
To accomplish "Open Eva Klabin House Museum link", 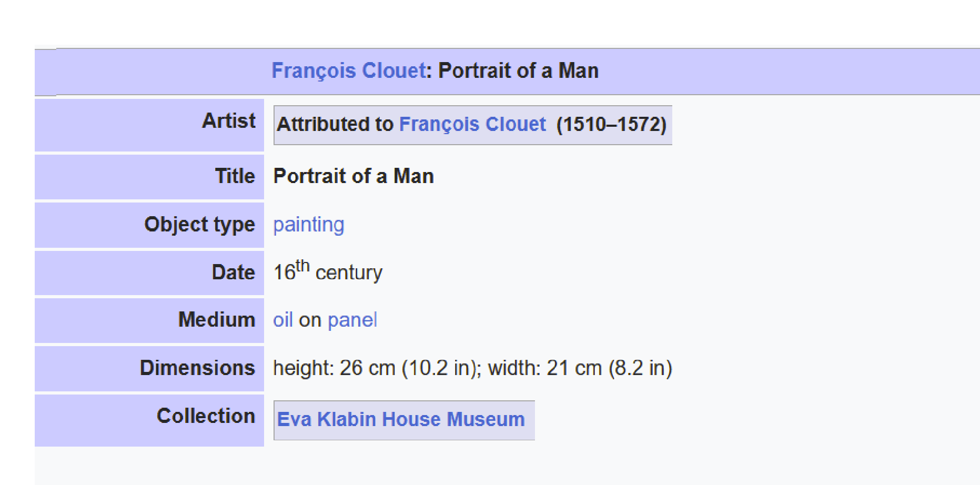I will (401, 419).
